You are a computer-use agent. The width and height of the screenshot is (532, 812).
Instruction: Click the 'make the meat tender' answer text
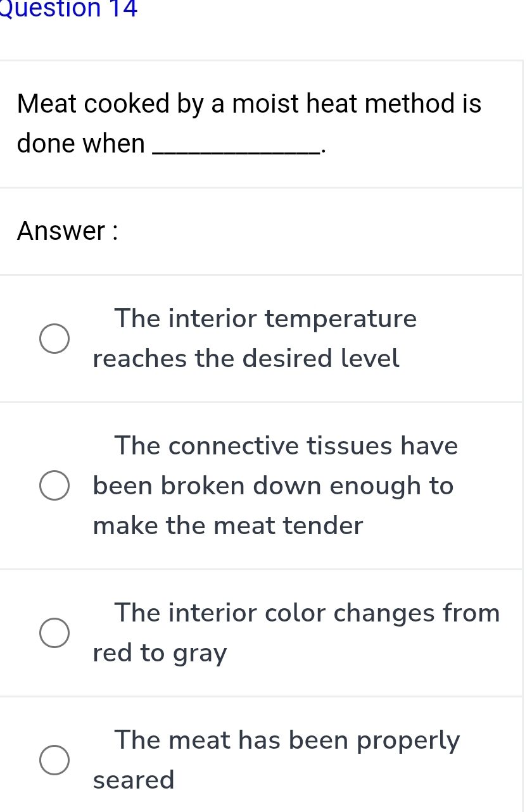(228, 525)
